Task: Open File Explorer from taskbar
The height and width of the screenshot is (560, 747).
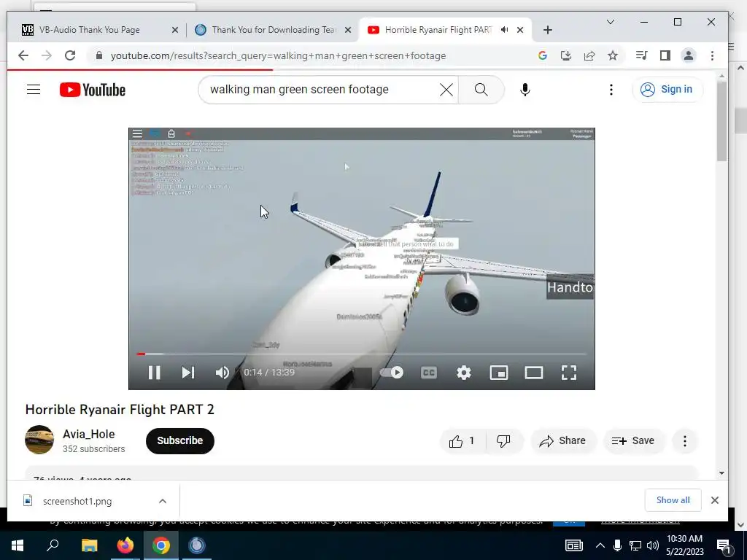Action: coord(89,545)
